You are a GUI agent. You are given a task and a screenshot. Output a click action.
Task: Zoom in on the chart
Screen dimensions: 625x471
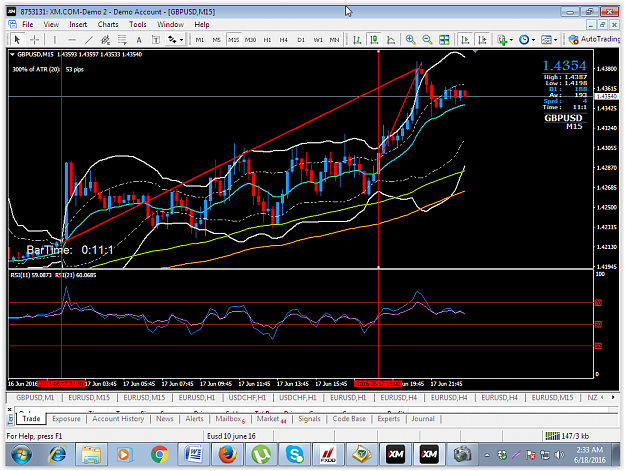click(410, 39)
